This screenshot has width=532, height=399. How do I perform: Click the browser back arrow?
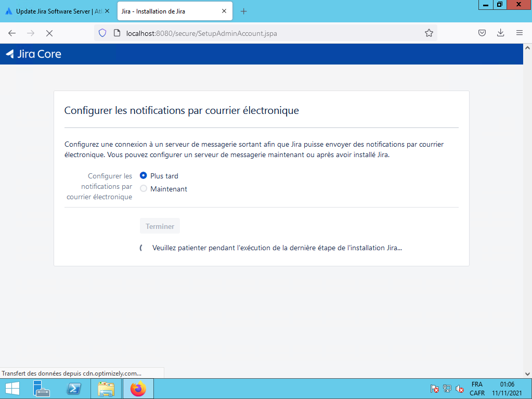point(12,33)
